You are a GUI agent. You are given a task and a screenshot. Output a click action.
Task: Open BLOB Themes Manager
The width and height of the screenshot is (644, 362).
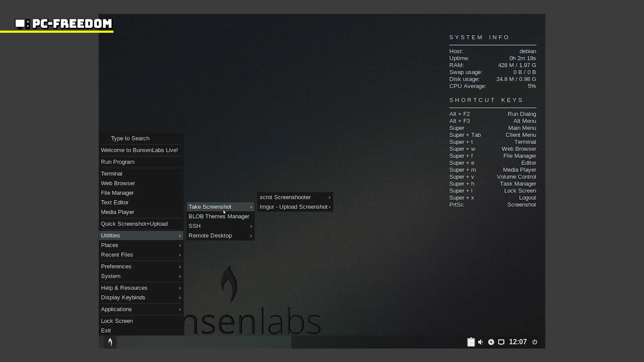pos(219,217)
